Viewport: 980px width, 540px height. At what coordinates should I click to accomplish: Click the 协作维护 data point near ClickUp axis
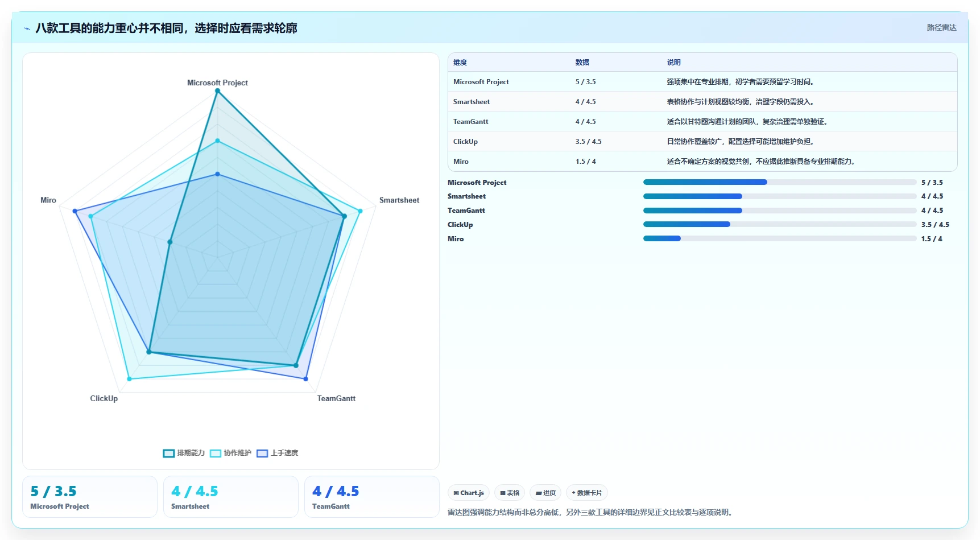coord(129,379)
